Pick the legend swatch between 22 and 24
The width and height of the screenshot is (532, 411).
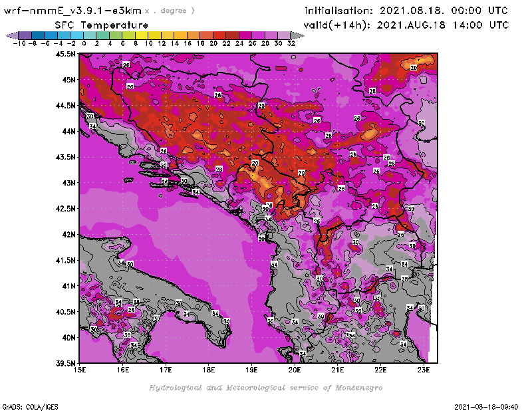pyautogui.click(x=232, y=35)
